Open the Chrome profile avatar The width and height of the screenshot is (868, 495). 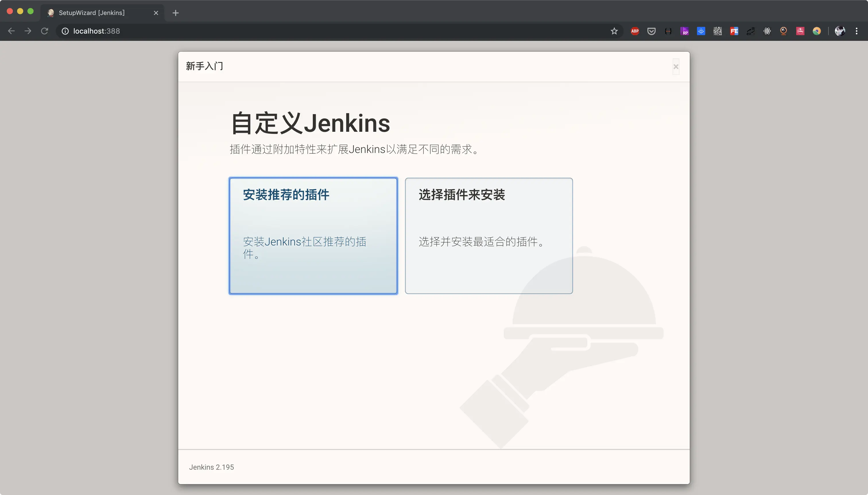pyautogui.click(x=840, y=31)
